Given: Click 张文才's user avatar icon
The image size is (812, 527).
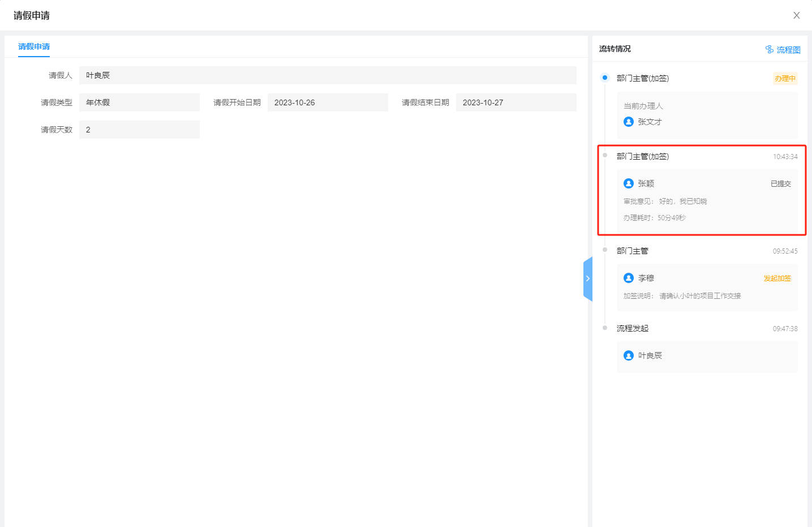Looking at the screenshot, I should [629, 122].
